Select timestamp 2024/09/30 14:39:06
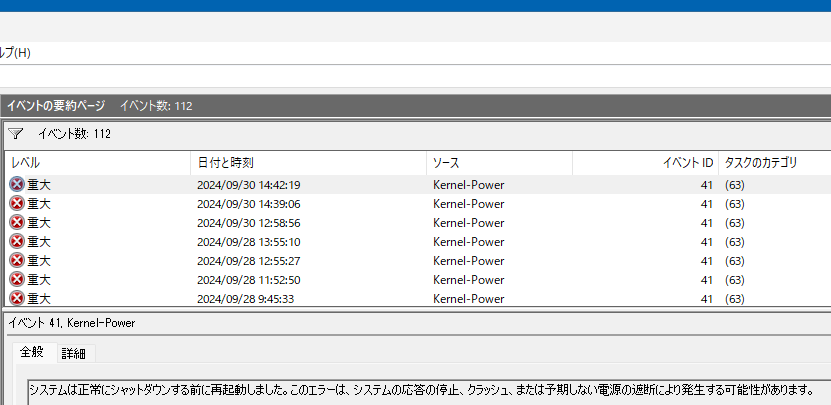831x405 pixels. 249,204
